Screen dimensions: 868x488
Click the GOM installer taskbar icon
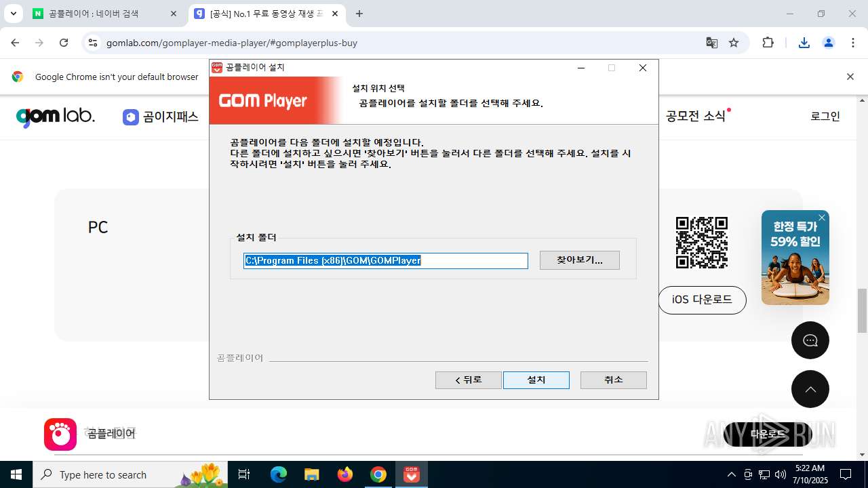[412, 474]
